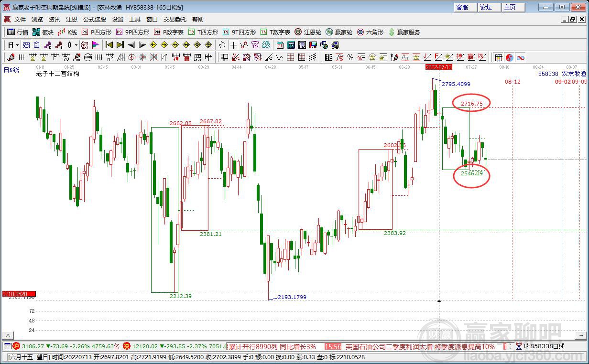589x364 pixels.
Task: Click the red-blue flag icon
Action: pos(96,45)
